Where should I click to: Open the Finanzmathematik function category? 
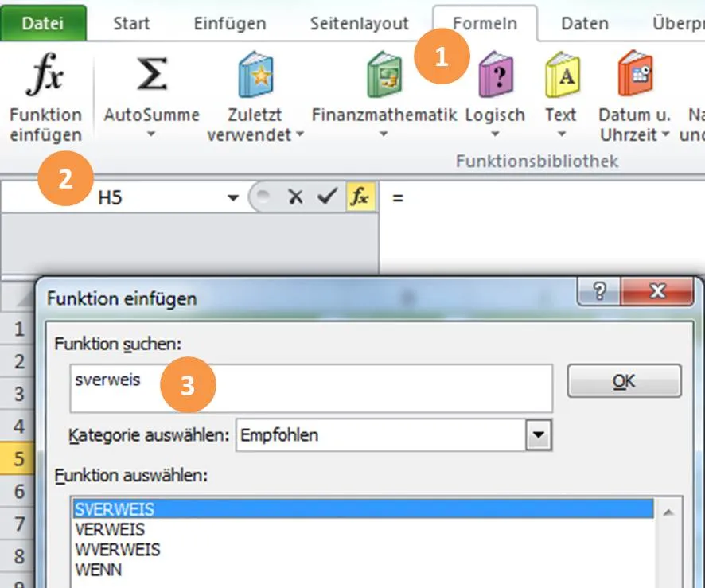click(x=384, y=76)
